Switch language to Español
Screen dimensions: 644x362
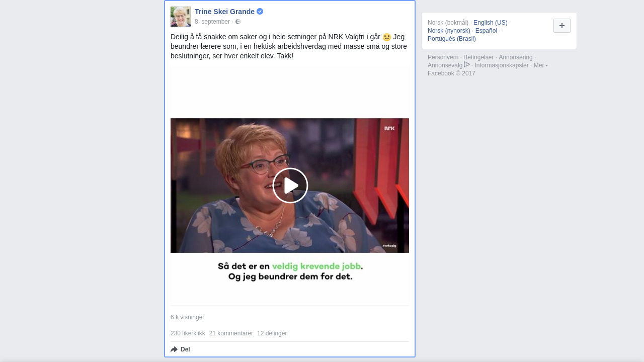(x=486, y=31)
